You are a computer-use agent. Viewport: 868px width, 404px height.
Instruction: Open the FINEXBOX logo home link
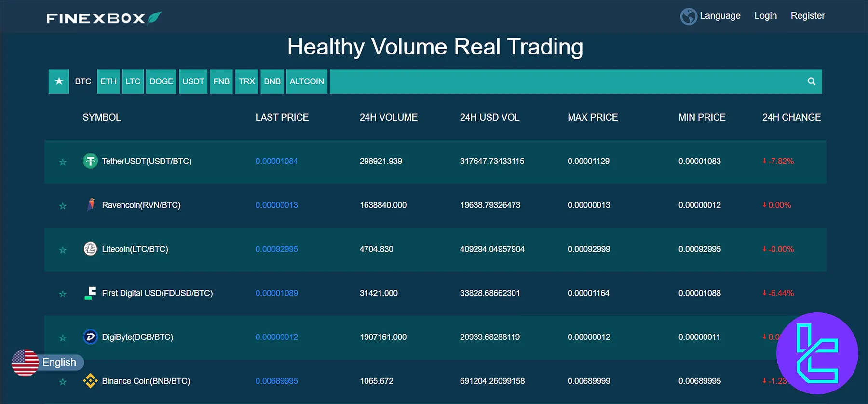tap(104, 18)
